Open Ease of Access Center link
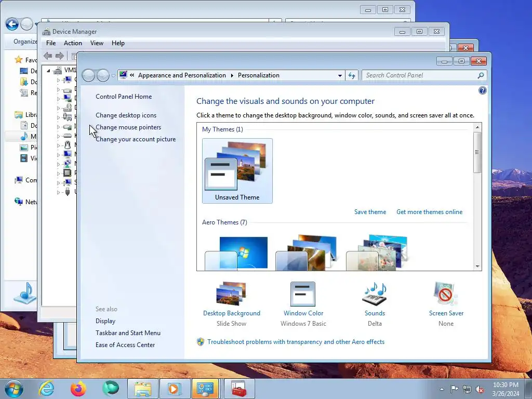 coord(125,345)
